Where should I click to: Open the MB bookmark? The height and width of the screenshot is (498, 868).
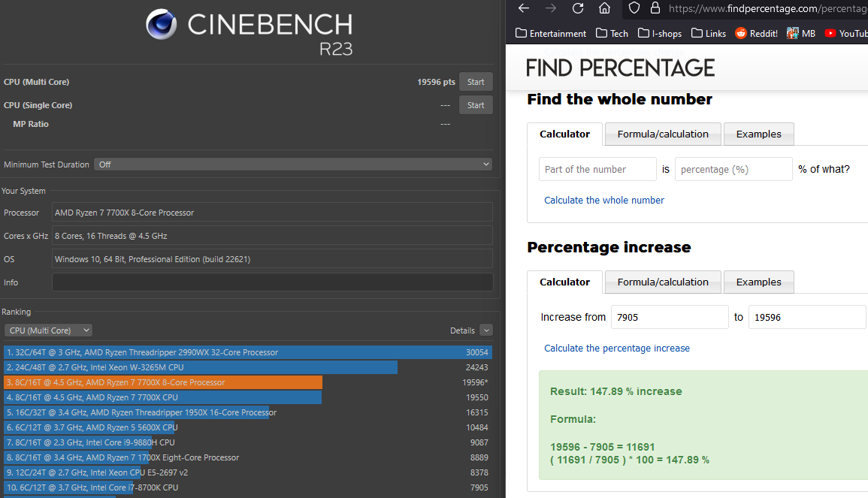coord(801,34)
